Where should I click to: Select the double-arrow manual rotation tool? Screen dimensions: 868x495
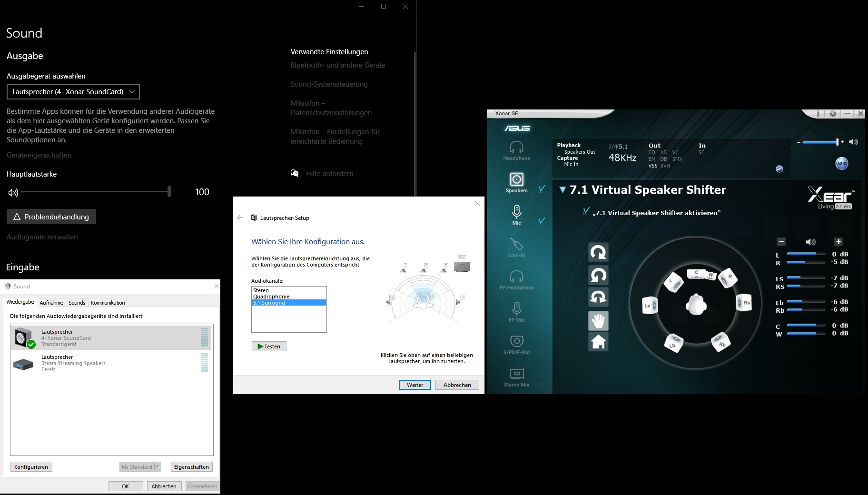click(x=598, y=297)
